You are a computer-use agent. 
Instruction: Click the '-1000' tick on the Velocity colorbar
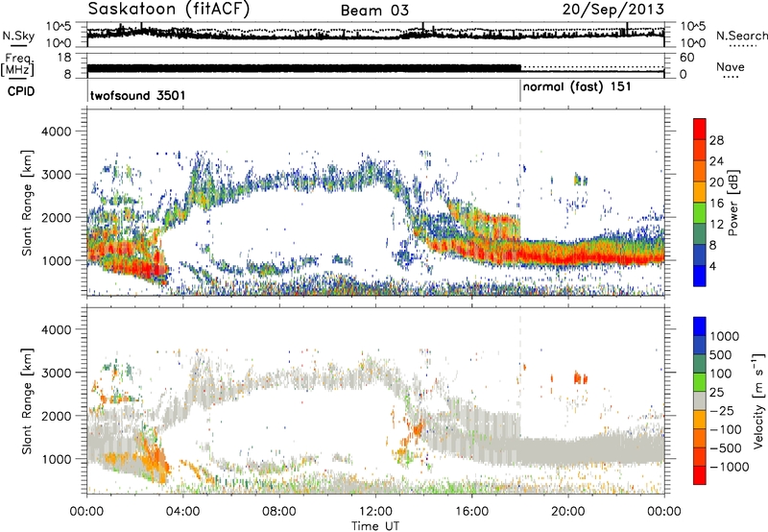[x=729, y=467]
